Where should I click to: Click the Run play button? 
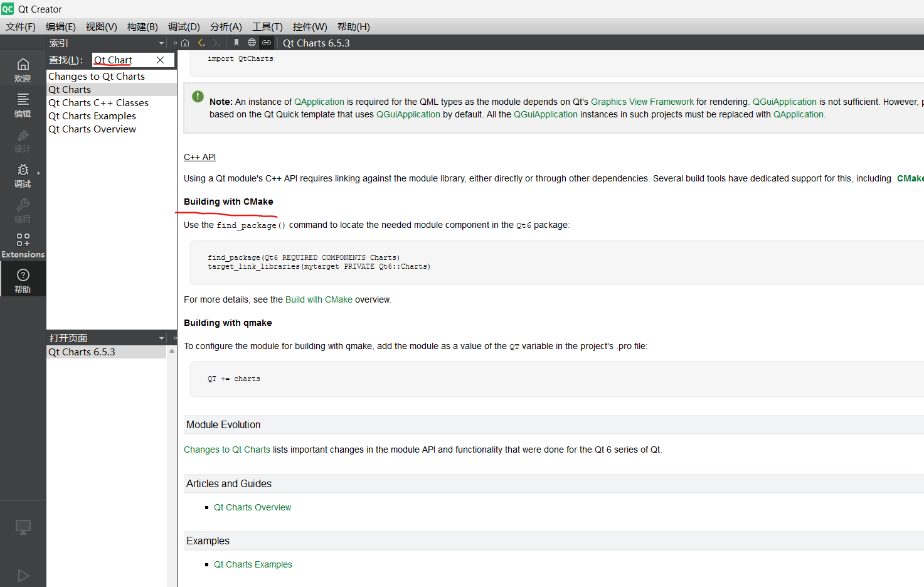pos(23,576)
